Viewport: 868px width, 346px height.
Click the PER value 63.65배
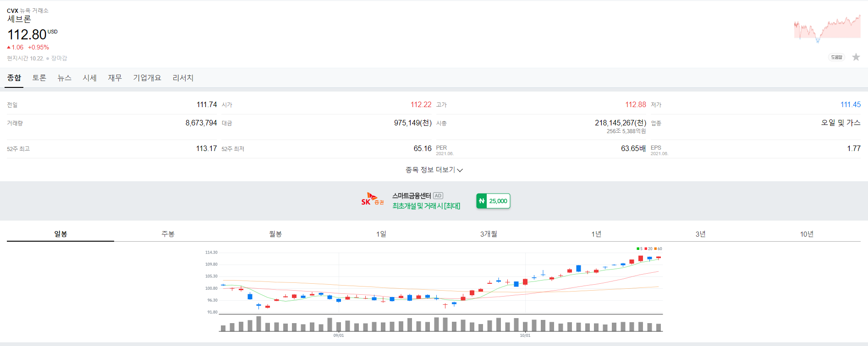coord(633,149)
